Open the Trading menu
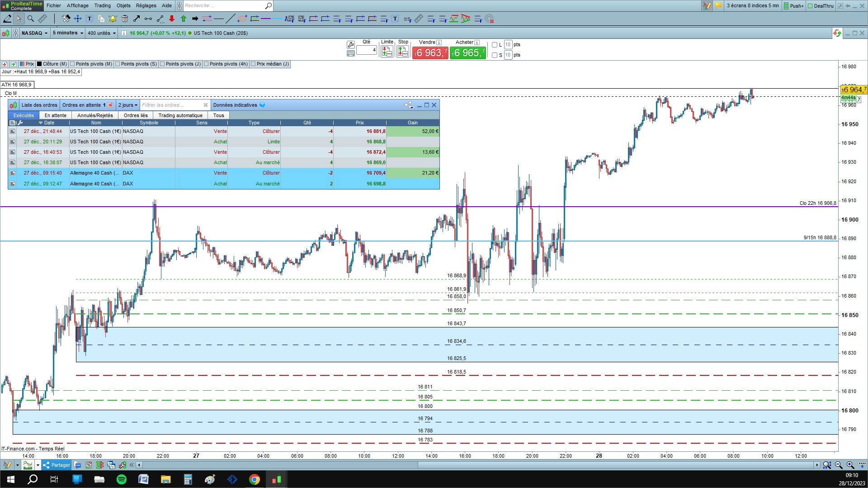868x488 pixels. 102,5
